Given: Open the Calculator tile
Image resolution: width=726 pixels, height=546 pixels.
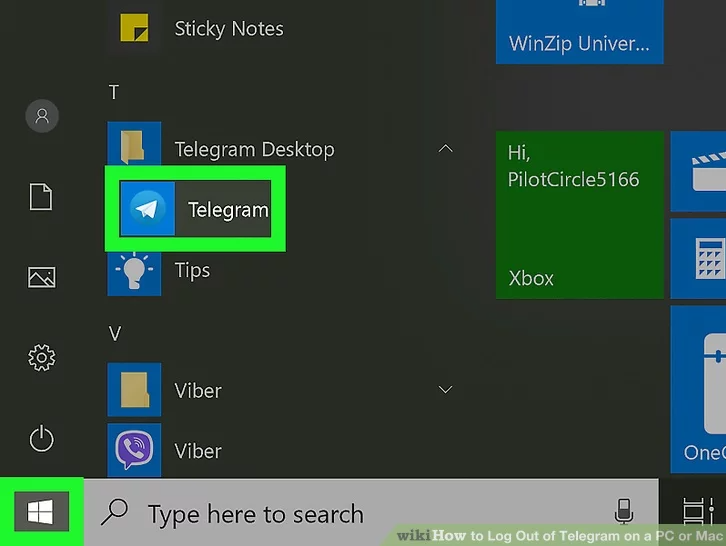Looking at the screenshot, I should (x=698, y=258).
